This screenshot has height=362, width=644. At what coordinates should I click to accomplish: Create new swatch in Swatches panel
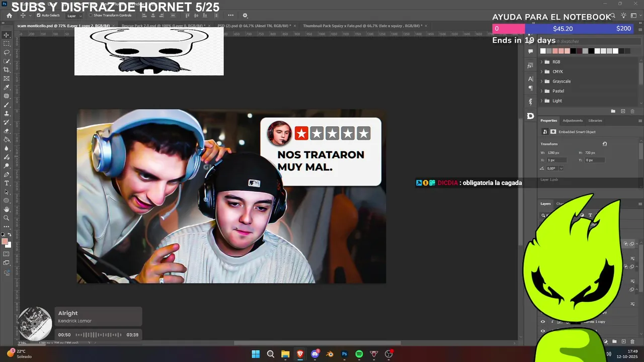(623, 111)
